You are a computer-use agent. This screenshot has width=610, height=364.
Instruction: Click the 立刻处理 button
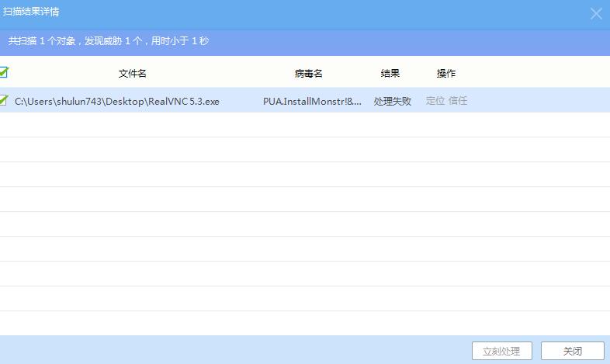(x=502, y=351)
